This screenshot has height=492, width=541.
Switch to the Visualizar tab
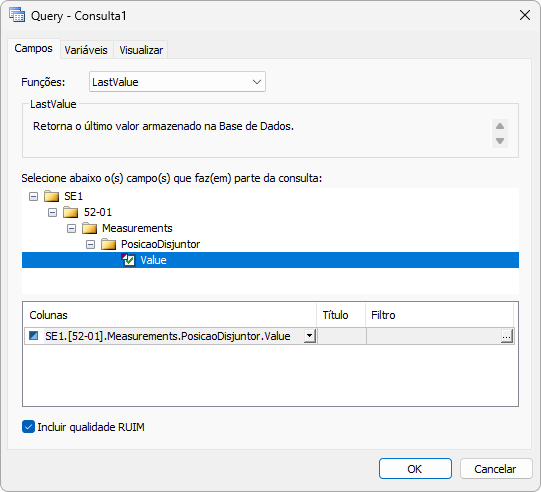[x=141, y=50]
